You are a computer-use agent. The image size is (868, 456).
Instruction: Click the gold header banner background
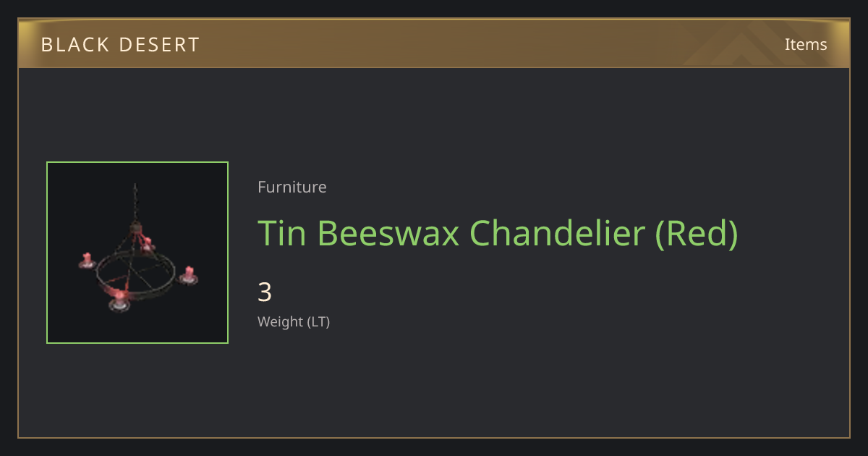(x=434, y=44)
